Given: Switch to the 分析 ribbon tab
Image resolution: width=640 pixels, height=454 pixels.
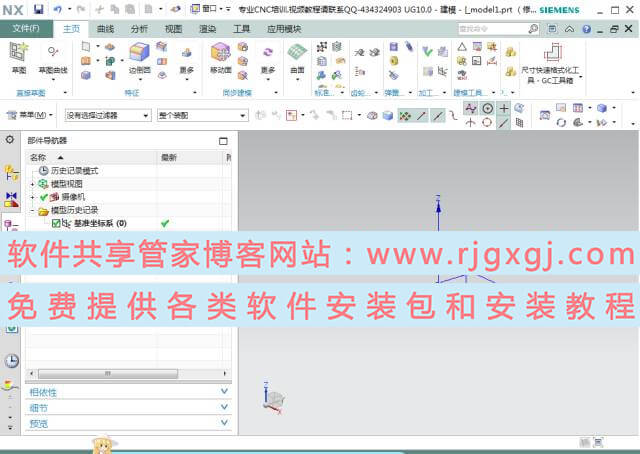Looking at the screenshot, I should (139, 29).
